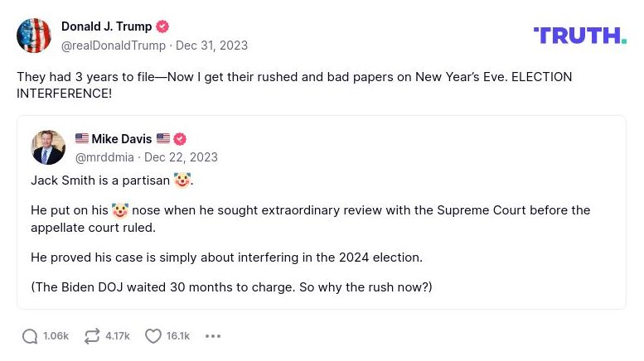Open the @realDonaldTrump handle link
644x361 pixels.
(113, 45)
